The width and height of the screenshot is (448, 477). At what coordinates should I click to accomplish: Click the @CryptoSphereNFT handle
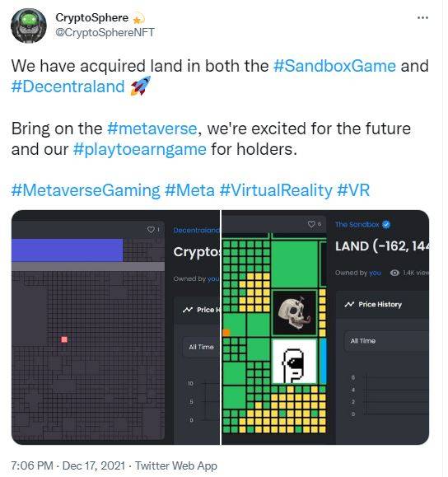click(x=105, y=32)
